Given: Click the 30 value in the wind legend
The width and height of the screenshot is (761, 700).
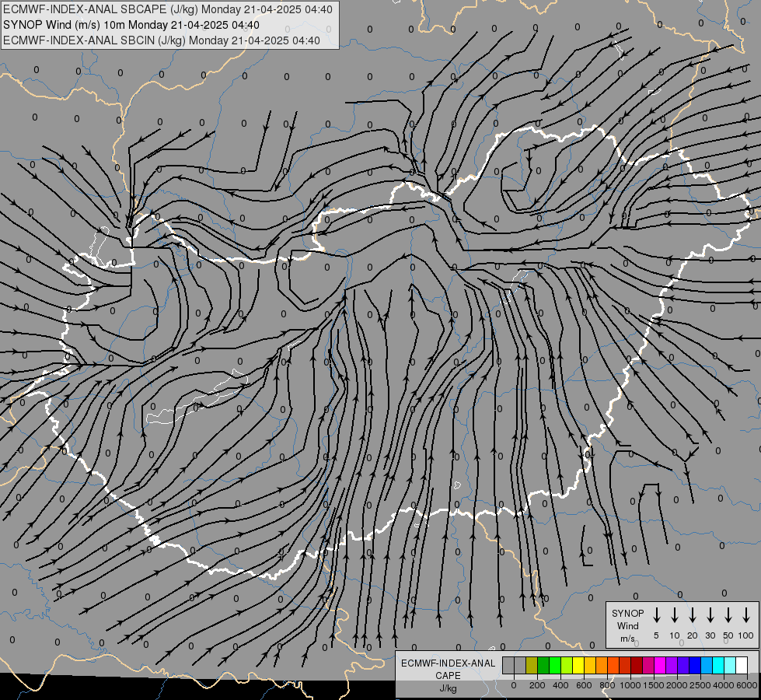Looking at the screenshot, I should [x=710, y=635].
